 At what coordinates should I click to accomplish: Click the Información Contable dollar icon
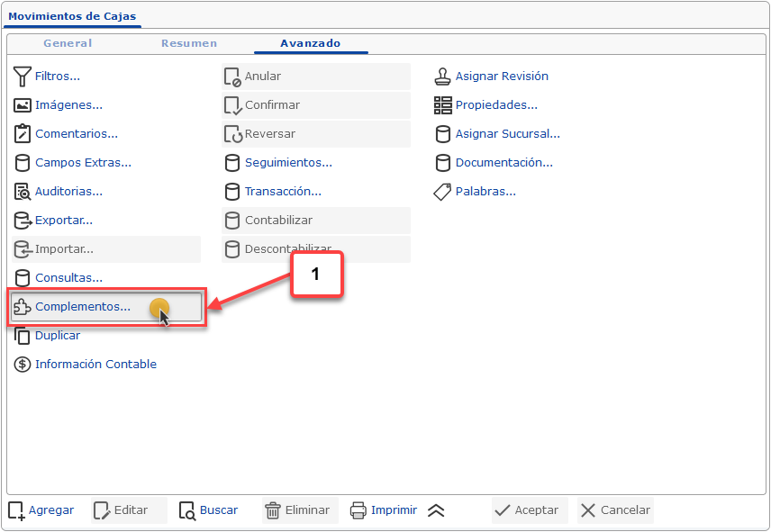tap(23, 365)
